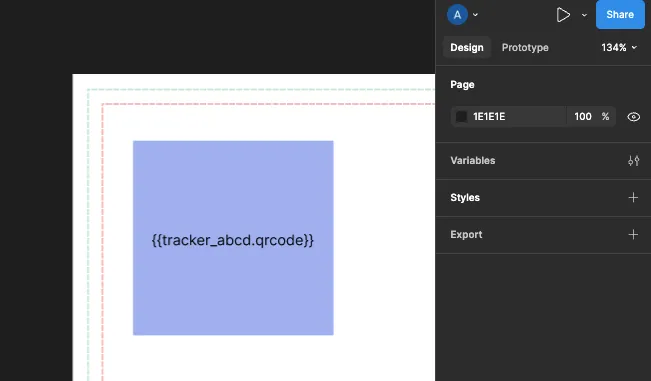Open the avatar dropdown chevron
This screenshot has width=651, height=381.
(x=475, y=15)
